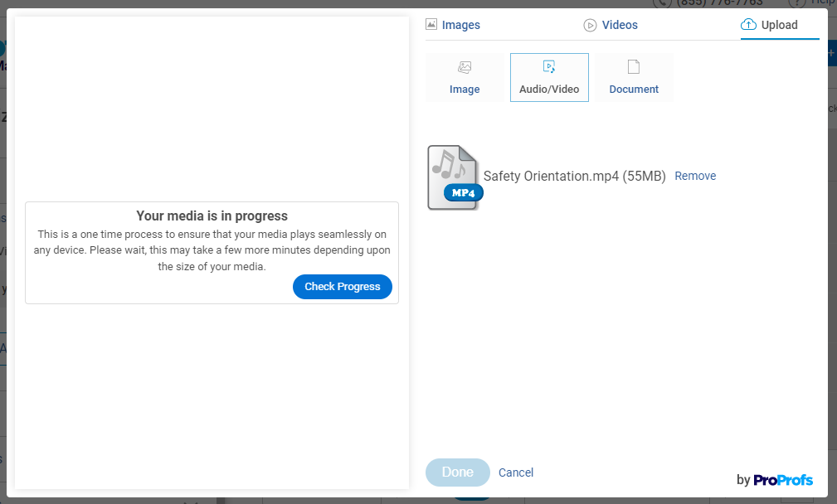
Task: Click the cloud upload icon
Action: coord(748,25)
